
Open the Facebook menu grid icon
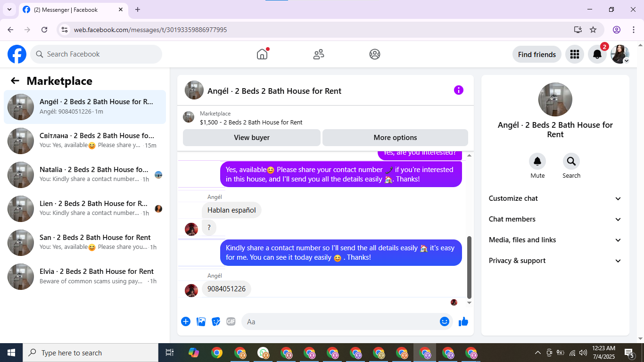[x=574, y=54]
